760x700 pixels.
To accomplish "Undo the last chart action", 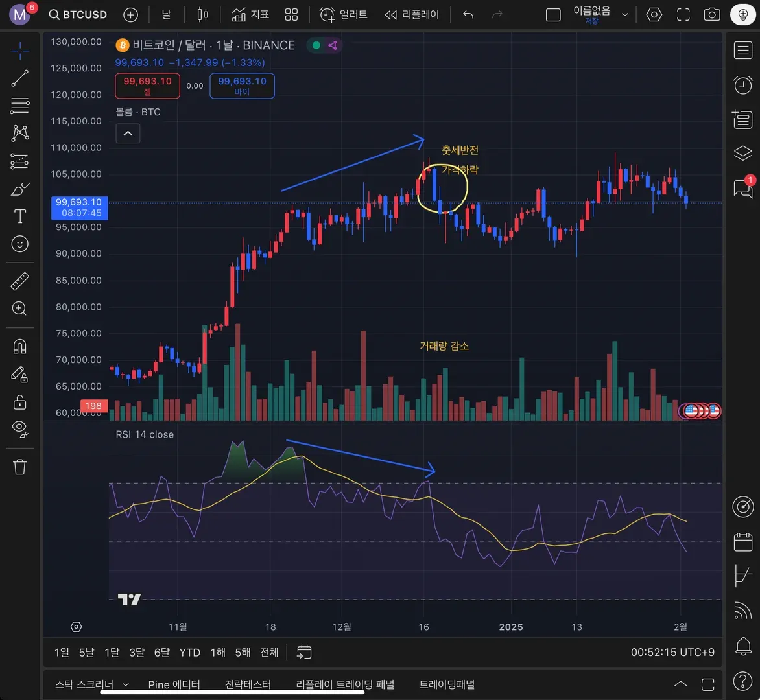I will (468, 14).
